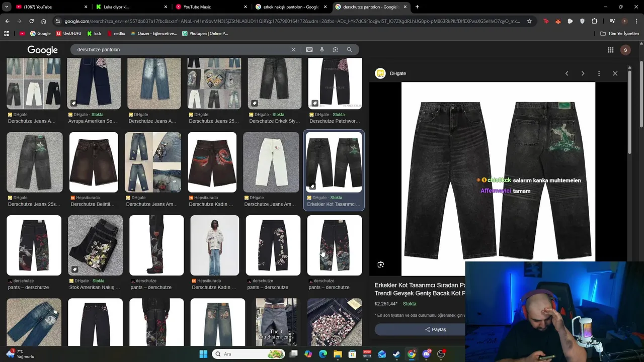This screenshot has width=644, height=362.
Task: Select the Avrupa Amerikan So jeans thumbnail
Action: [94, 83]
